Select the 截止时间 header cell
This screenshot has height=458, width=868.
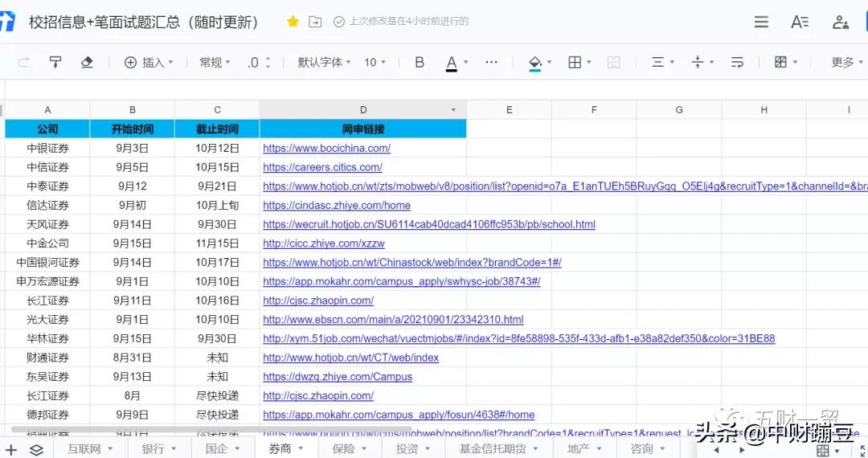coord(217,129)
